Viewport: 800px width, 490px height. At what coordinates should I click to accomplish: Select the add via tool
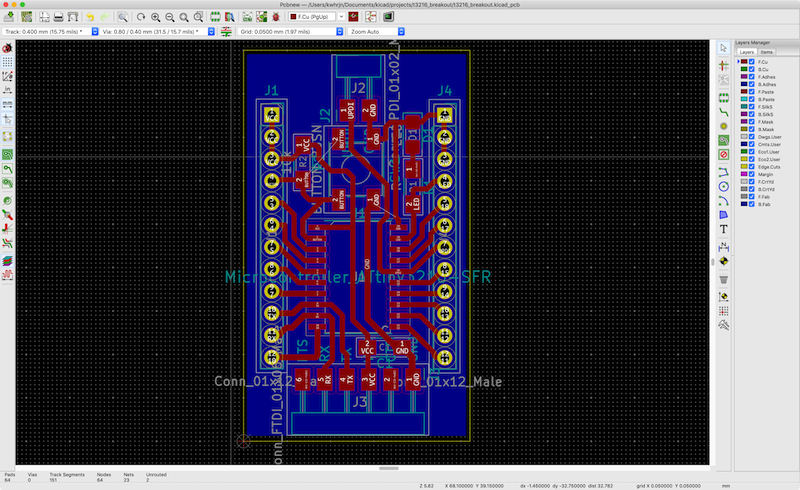pyautogui.click(x=723, y=126)
